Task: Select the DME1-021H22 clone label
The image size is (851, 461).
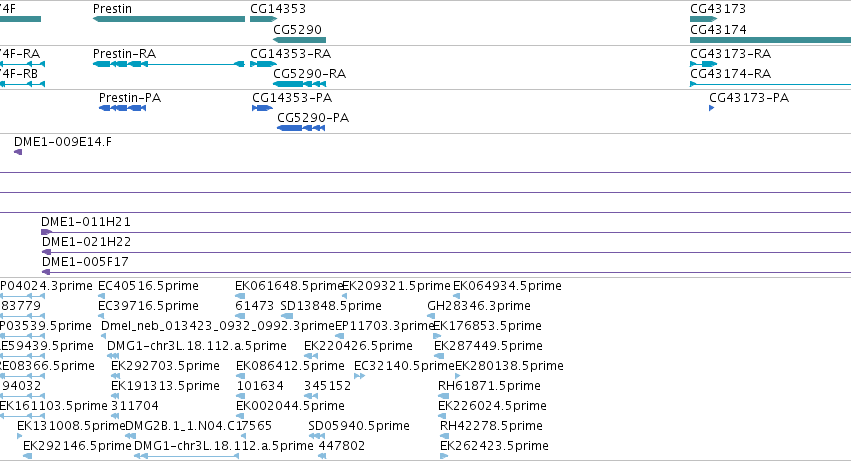Action: [86, 242]
